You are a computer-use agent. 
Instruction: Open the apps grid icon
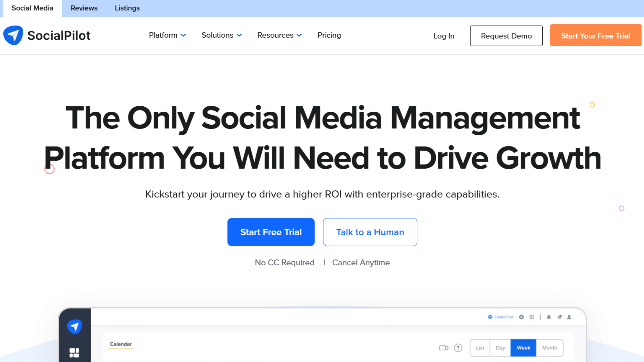531,317
